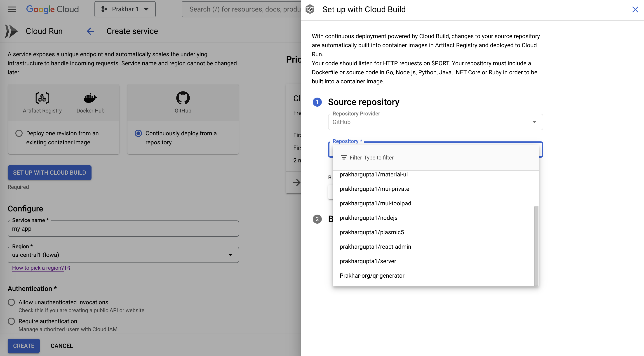Screen dimensions: 644x356
Task: Close the Cloud Build setup panel
Action: click(x=635, y=9)
